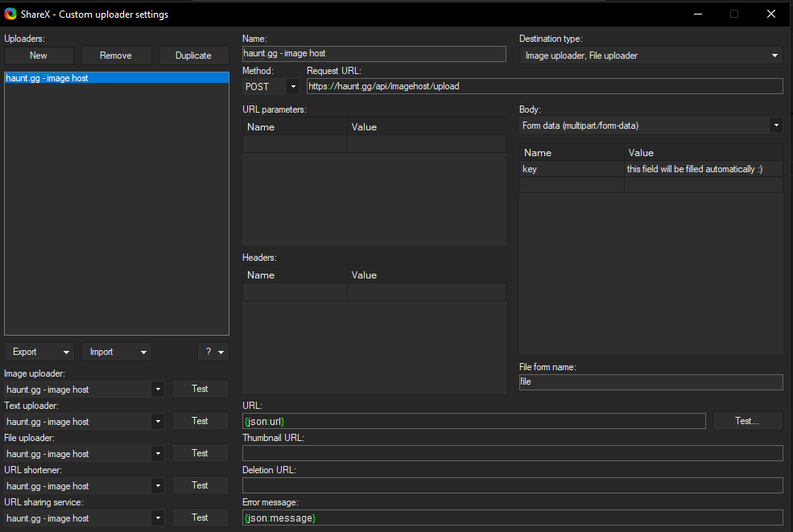
Task: Open the Destination type dropdown
Action: [x=650, y=56]
